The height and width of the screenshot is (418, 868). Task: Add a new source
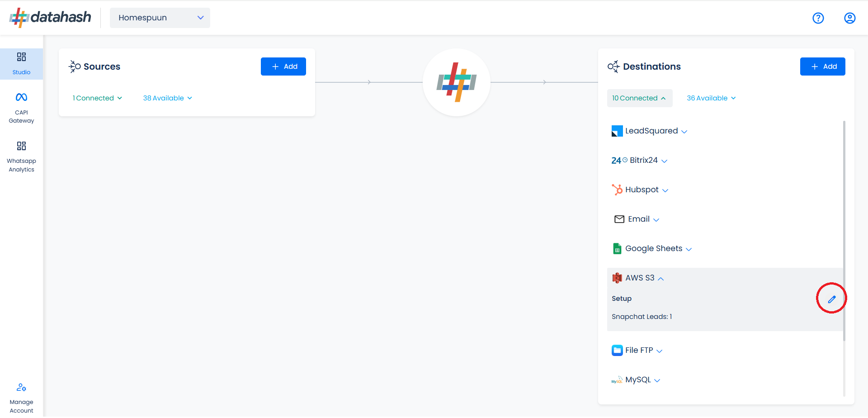(x=283, y=66)
